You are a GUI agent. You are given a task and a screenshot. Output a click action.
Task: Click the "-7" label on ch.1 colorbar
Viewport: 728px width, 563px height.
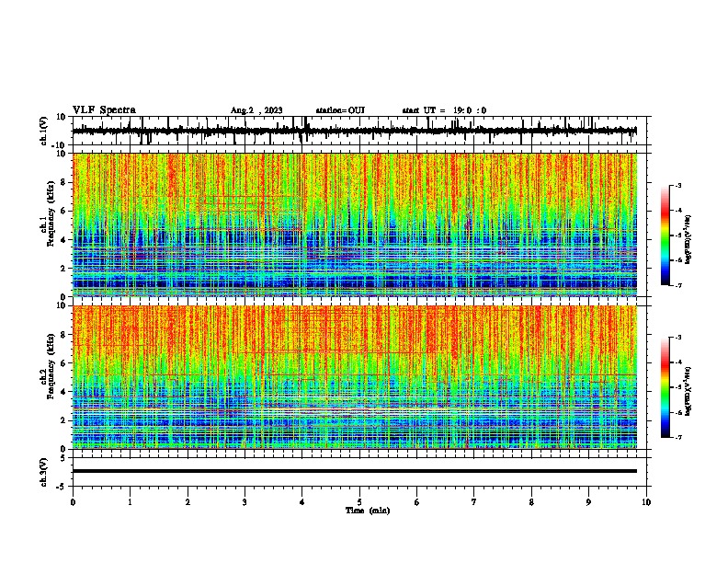[x=677, y=285]
